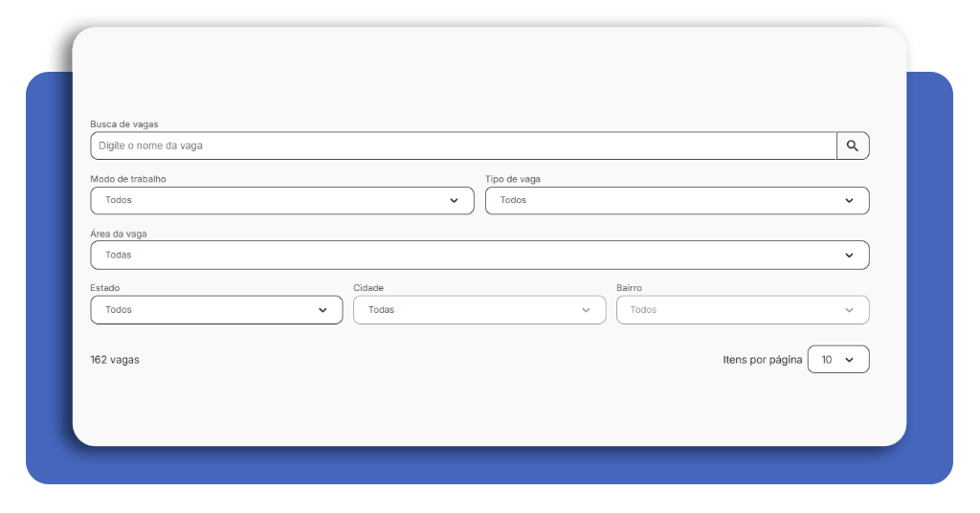Click the 'Busca de vagas' label
The width and height of the screenshot is (980, 513).
pyautogui.click(x=124, y=124)
